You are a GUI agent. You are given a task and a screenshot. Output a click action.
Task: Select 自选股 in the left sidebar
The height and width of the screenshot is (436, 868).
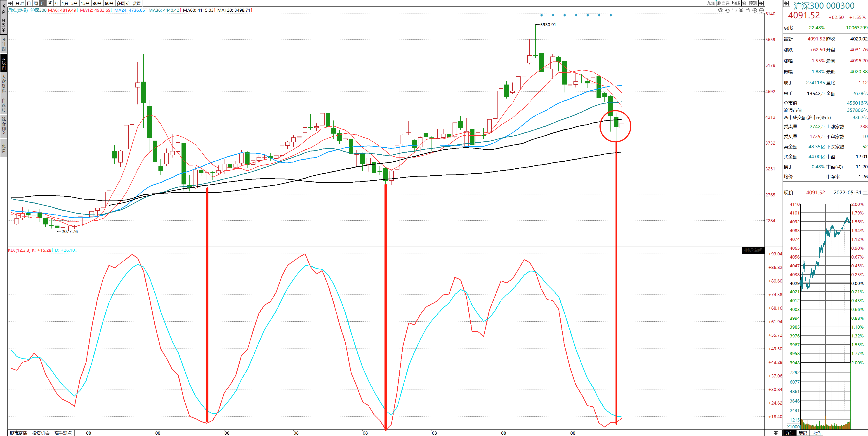(x=4, y=106)
